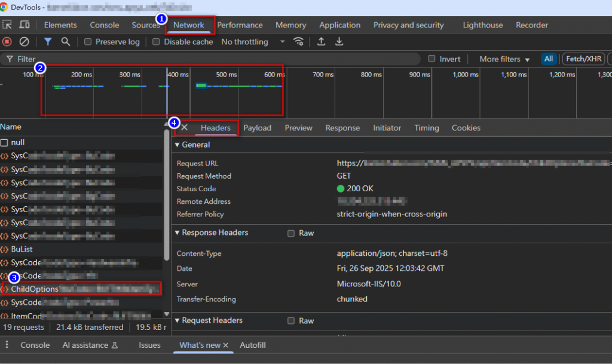
Task: Open Console tab in bottom drawer
Action: 35,345
